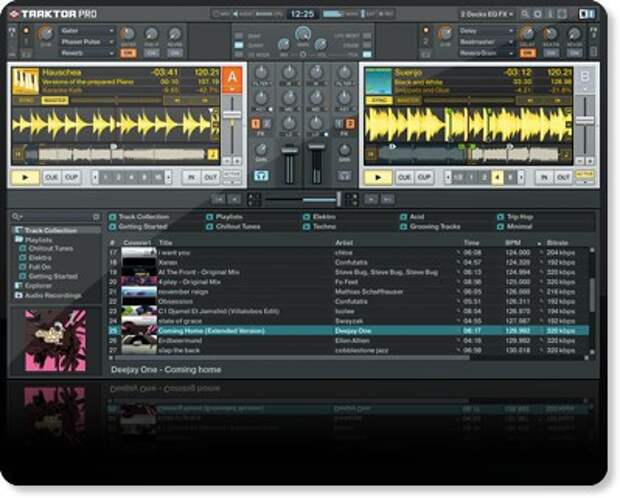
Task: Open the Grooving Tracks favorite shortcut
Action: tap(430, 227)
